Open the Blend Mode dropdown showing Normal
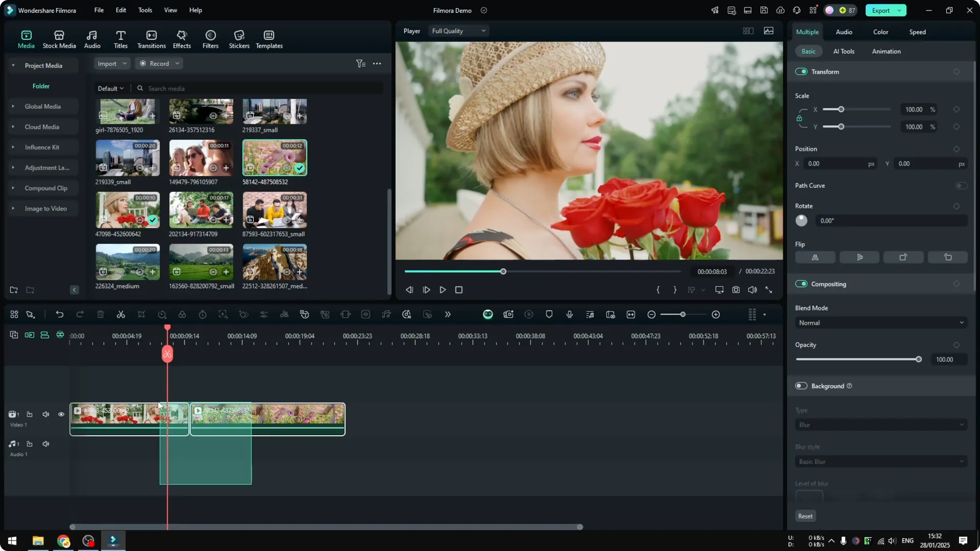The height and width of the screenshot is (551, 980). point(880,322)
